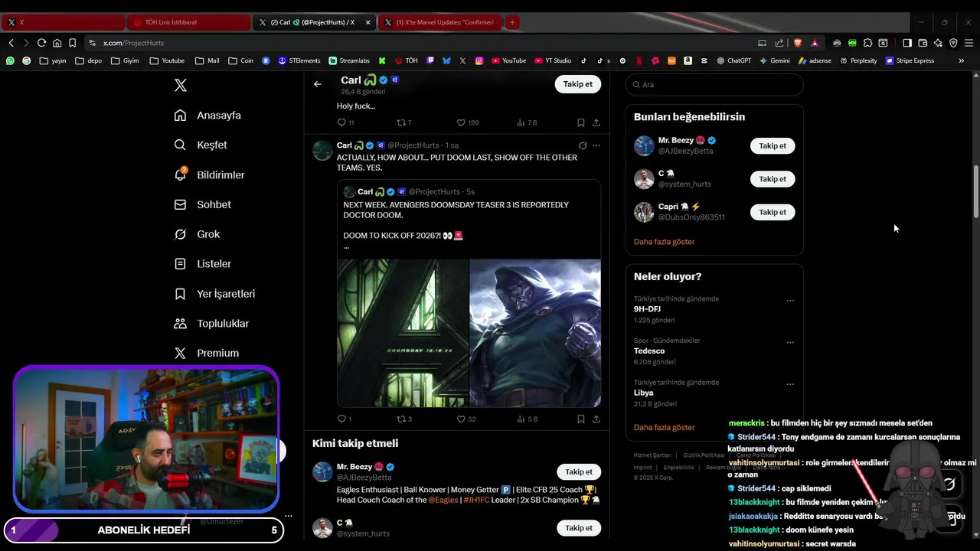
Task: Go to browser home page
Action: coord(57,43)
